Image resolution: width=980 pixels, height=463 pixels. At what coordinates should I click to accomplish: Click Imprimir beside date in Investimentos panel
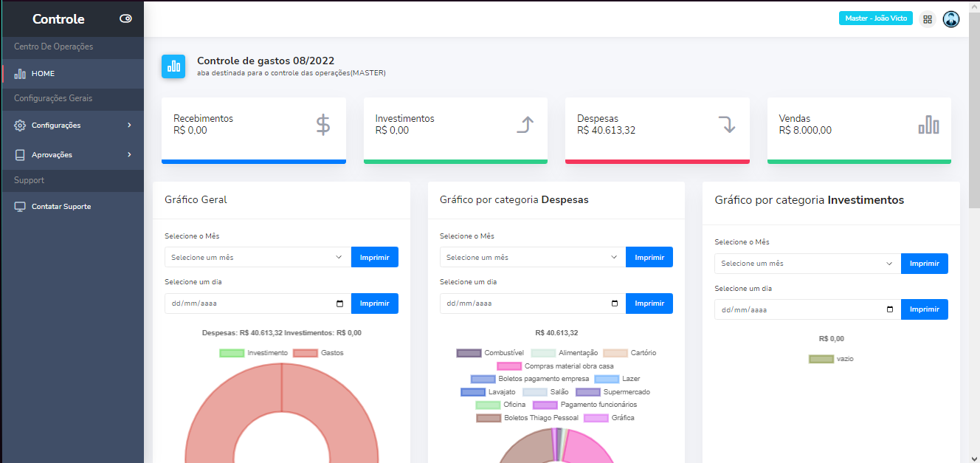[x=925, y=309]
